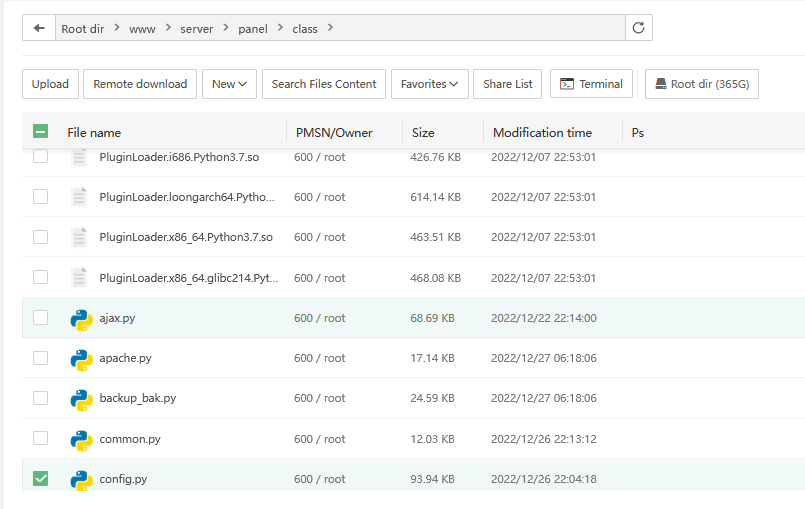Click the Python icon beside apache.py
This screenshot has width=805, height=509.
click(81, 359)
